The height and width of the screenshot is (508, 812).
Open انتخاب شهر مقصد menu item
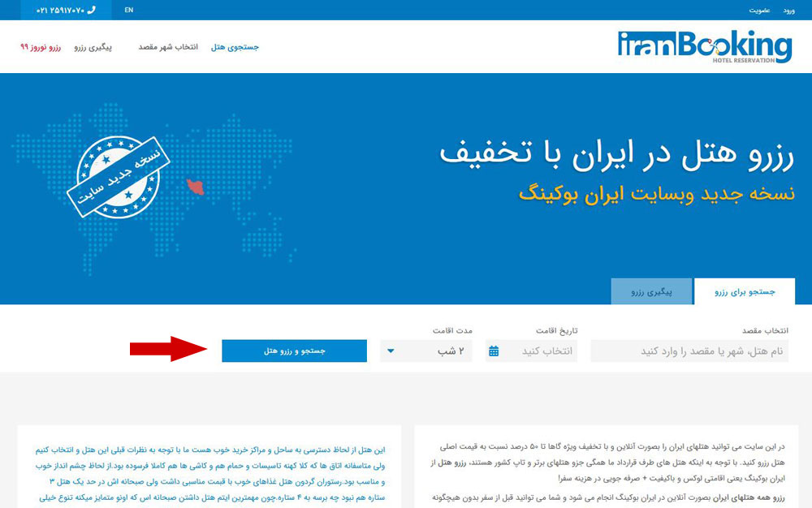(168, 47)
